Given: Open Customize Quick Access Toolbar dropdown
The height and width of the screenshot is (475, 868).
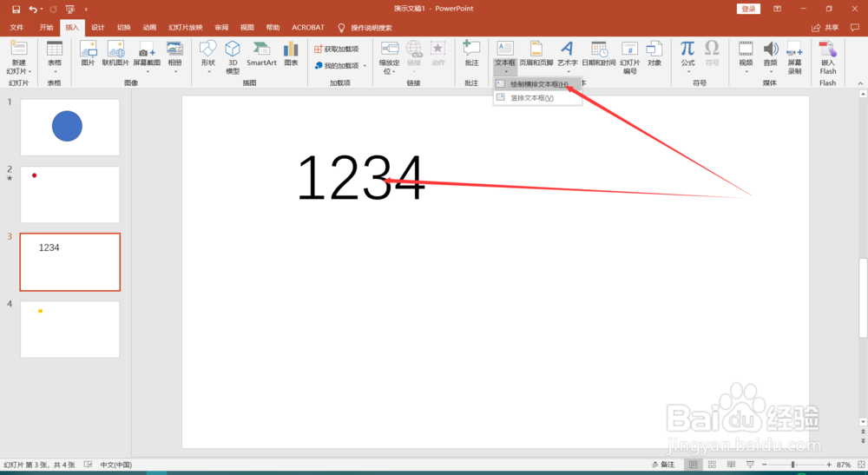Looking at the screenshot, I should pos(86,10).
